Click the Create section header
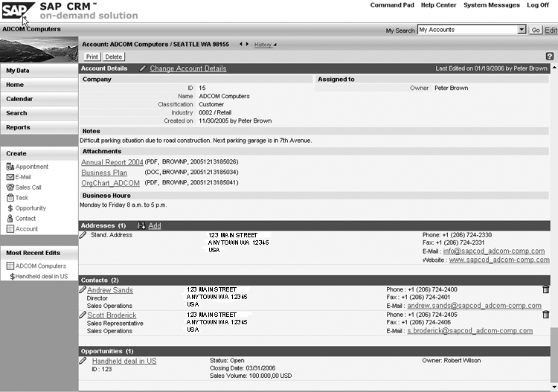The width and height of the screenshot is (558, 392). (39, 153)
